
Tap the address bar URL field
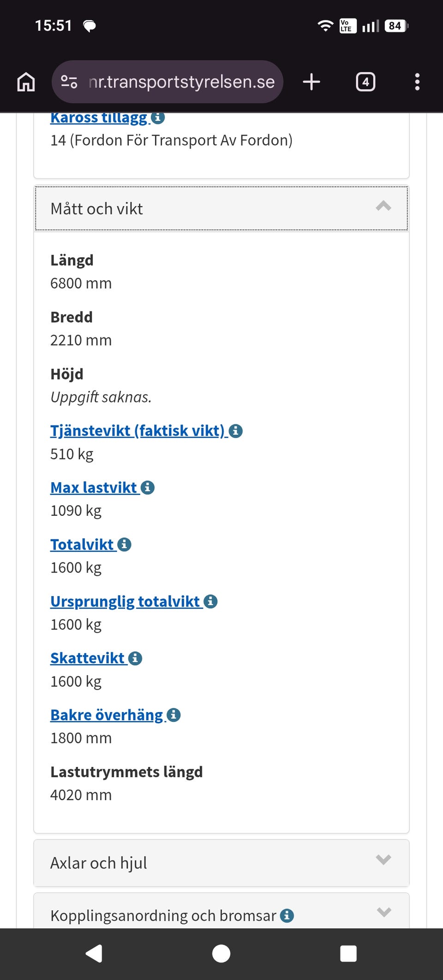[x=181, y=82]
